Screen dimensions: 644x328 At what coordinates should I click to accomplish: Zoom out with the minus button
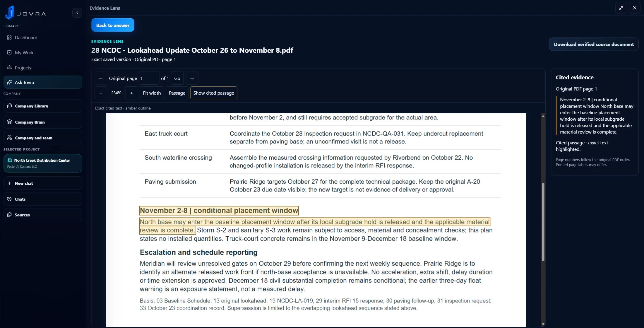[x=101, y=93]
